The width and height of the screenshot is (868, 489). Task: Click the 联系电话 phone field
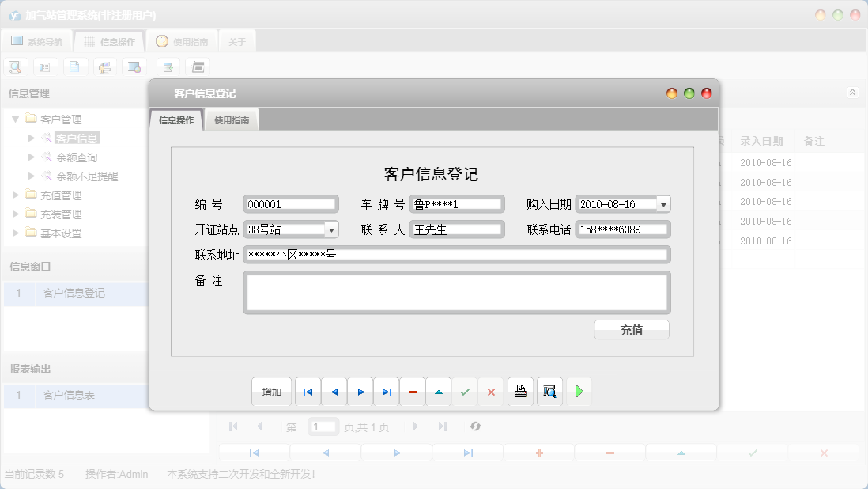pyautogui.click(x=622, y=229)
